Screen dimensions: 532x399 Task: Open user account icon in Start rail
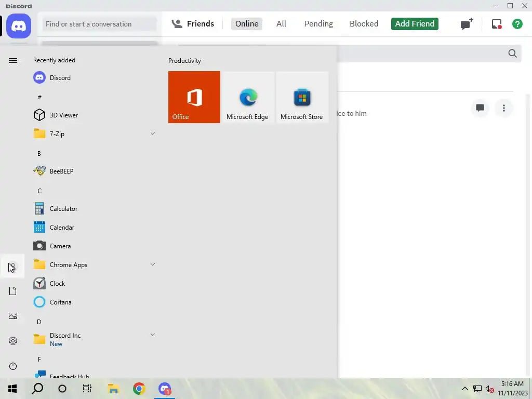(13, 267)
